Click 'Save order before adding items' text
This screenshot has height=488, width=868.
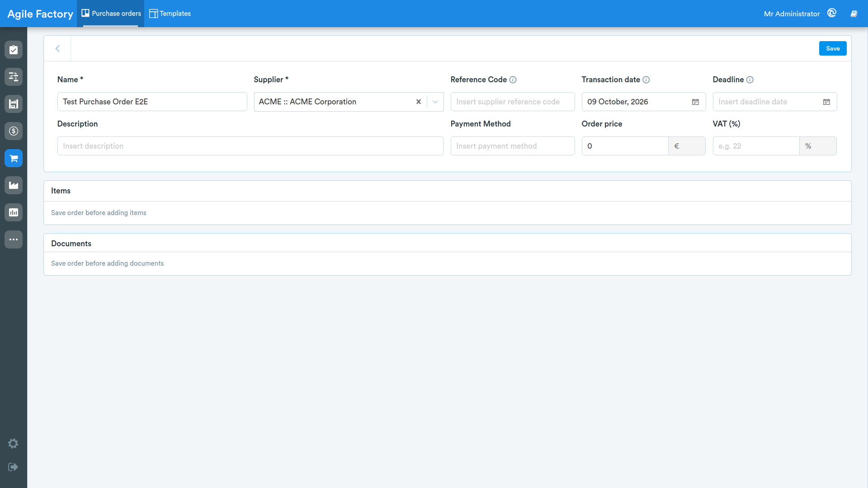click(99, 213)
